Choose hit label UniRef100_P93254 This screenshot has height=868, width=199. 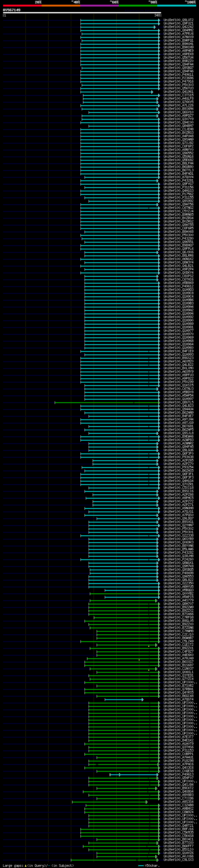[179, 467]
